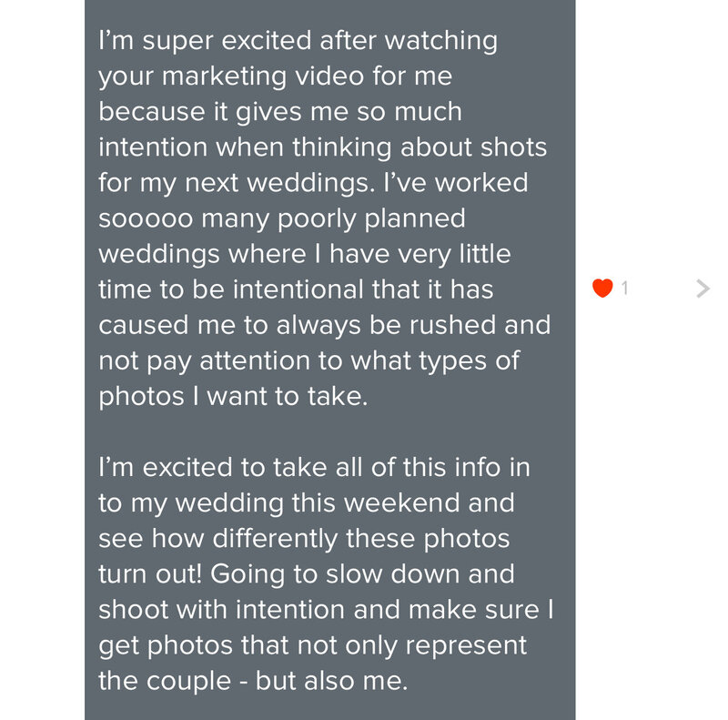This screenshot has height=720, width=728.
Task: Click the line "time to be intentional that it has"
Action: click(x=296, y=289)
